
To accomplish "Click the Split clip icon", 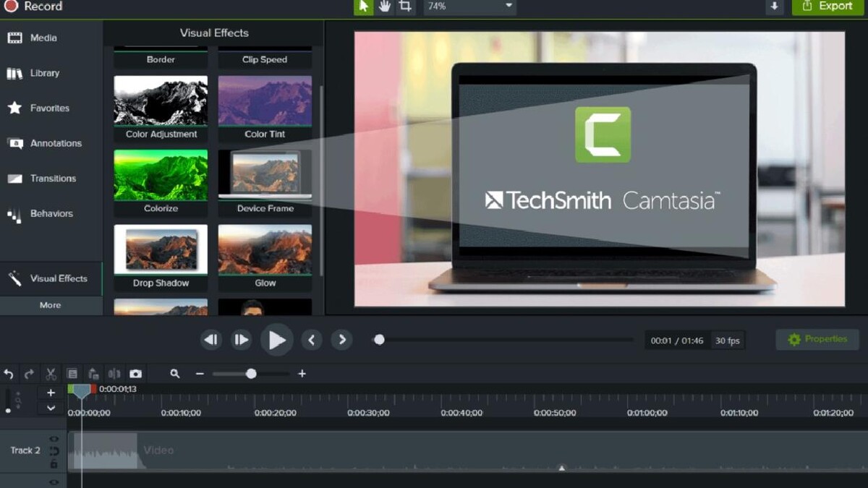I will point(114,374).
